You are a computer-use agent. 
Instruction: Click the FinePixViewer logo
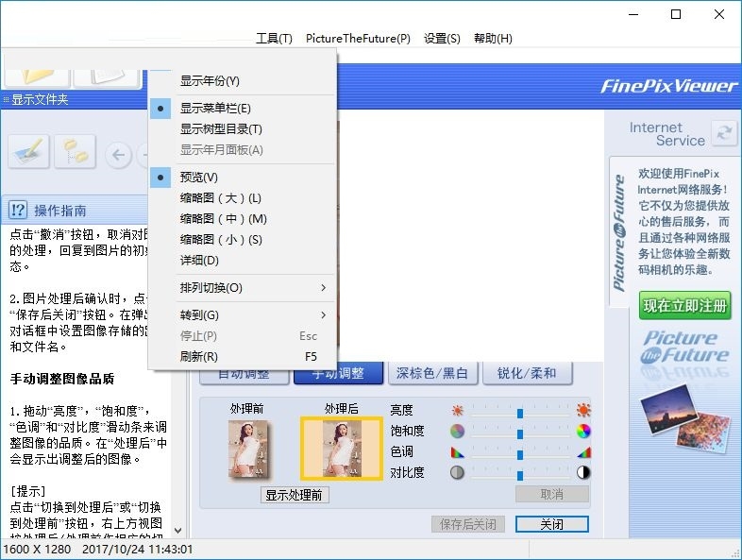coord(668,86)
